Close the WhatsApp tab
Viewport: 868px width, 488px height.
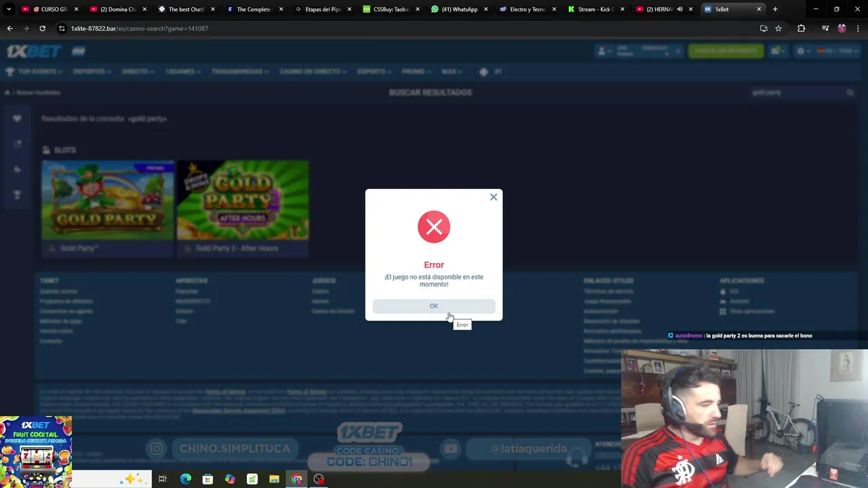tap(486, 9)
